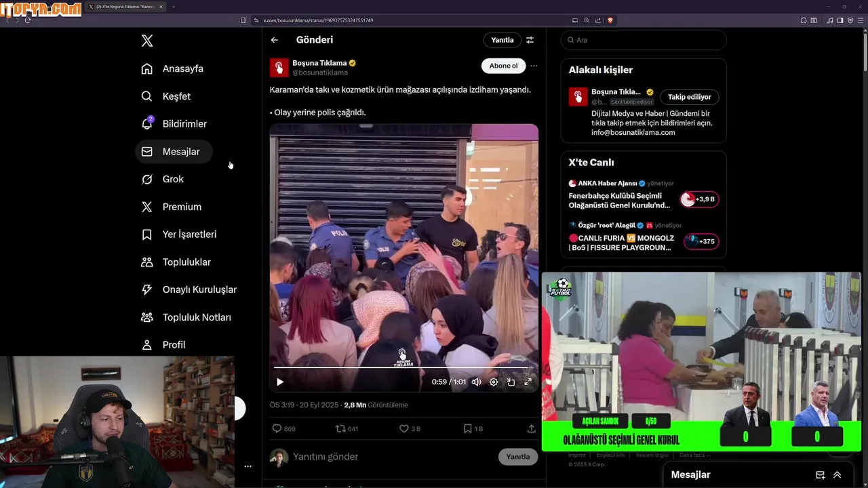This screenshot has height=488, width=868.
Task: Open the @bosunatiklama handle link
Action: point(320,73)
